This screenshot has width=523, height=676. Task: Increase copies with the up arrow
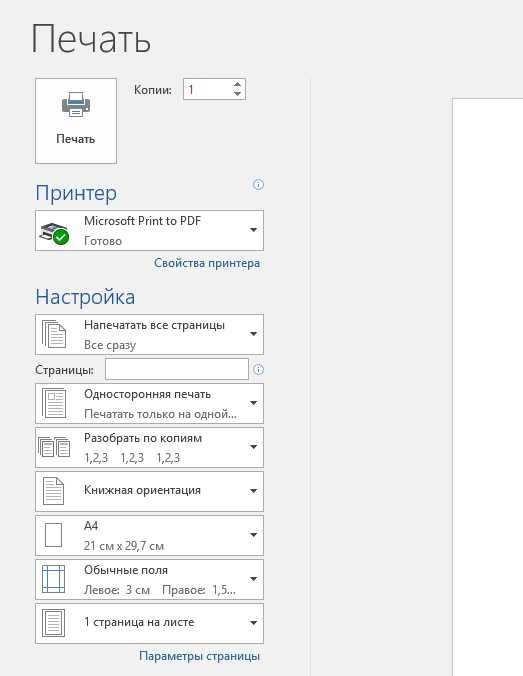237,84
